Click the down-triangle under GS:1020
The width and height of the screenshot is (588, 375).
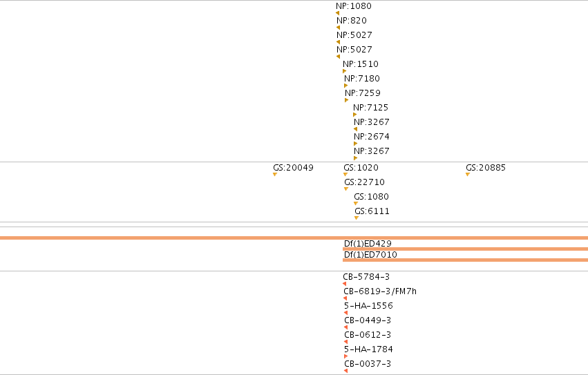(x=345, y=174)
